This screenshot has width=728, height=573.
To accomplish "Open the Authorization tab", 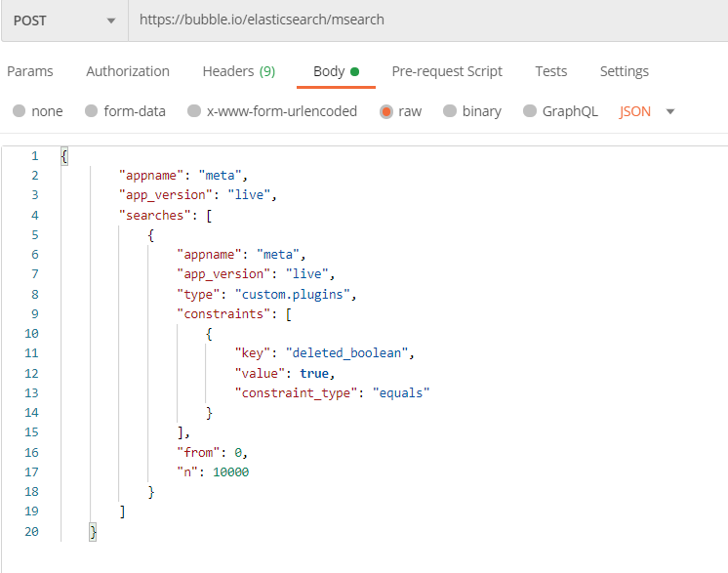I will point(128,71).
